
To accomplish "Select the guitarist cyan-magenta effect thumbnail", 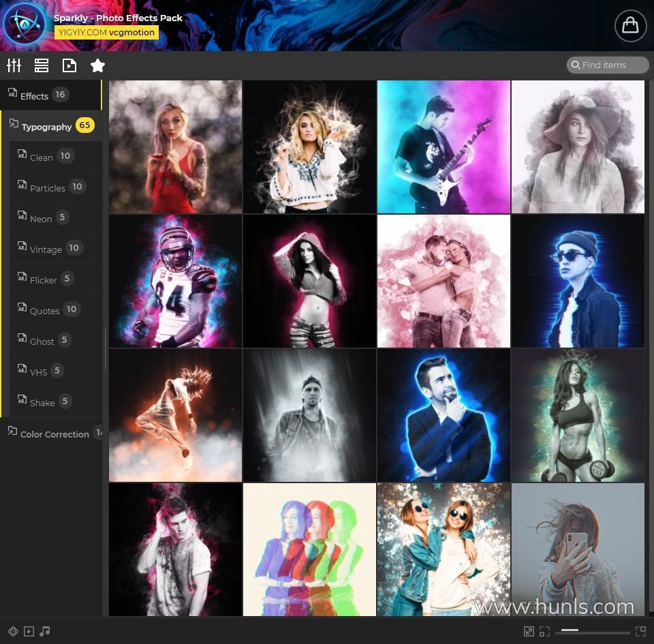I will pyautogui.click(x=443, y=147).
